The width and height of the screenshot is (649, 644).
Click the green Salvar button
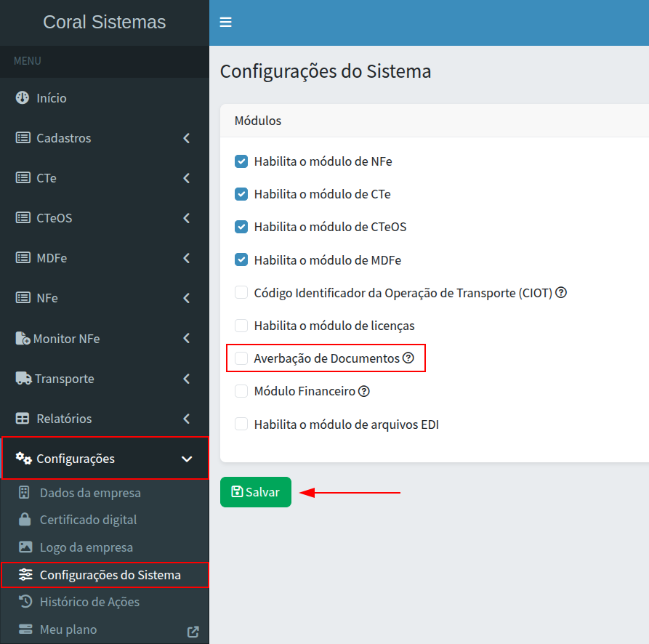(x=256, y=492)
